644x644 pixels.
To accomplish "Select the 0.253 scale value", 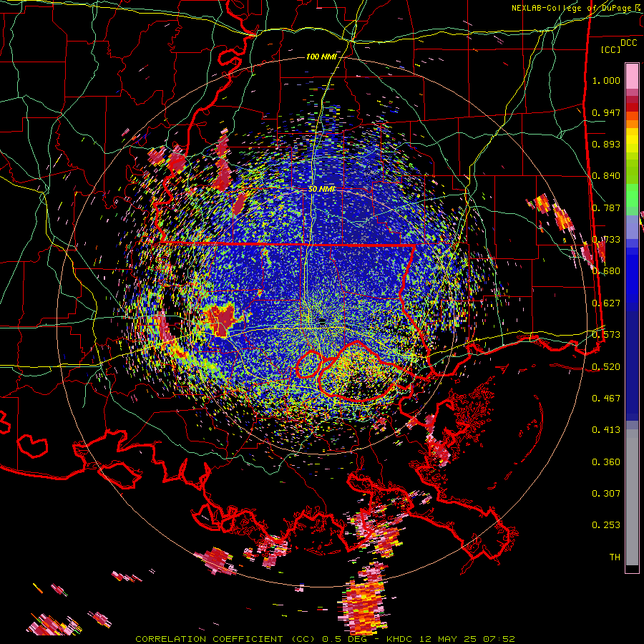I will pyautogui.click(x=606, y=525).
